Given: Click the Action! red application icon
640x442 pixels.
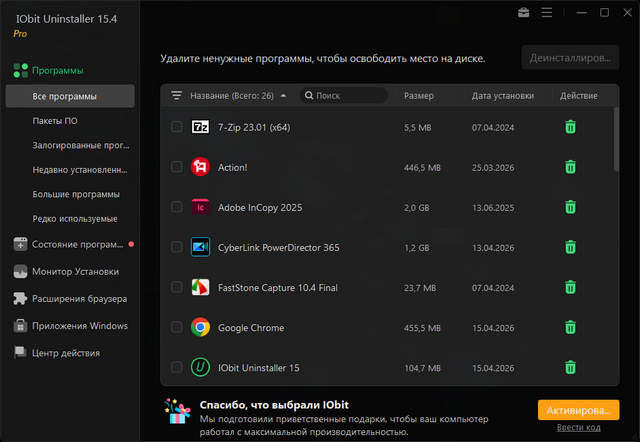Looking at the screenshot, I should tap(200, 167).
